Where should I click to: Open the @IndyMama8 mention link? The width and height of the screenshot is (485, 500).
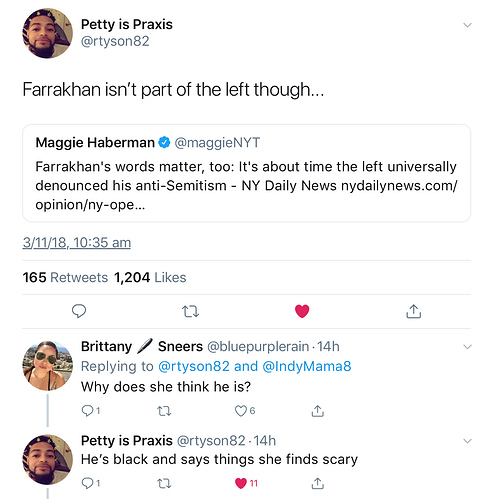pos(307,366)
